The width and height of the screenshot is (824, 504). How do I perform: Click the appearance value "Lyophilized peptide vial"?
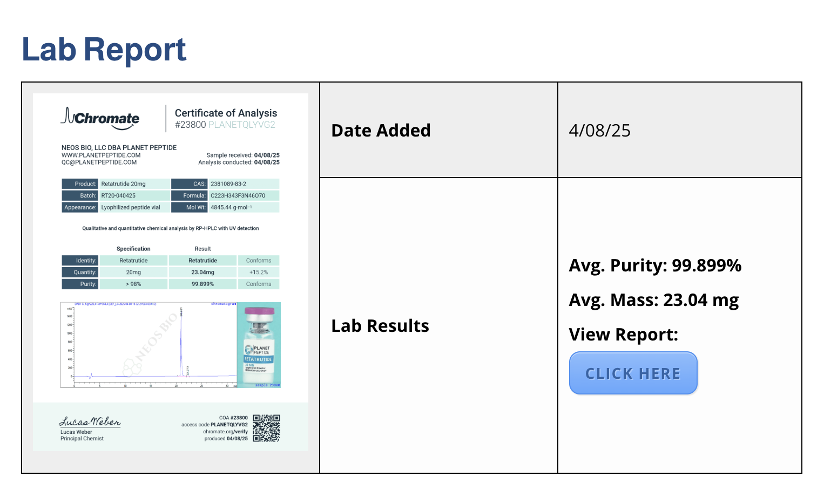(x=131, y=207)
